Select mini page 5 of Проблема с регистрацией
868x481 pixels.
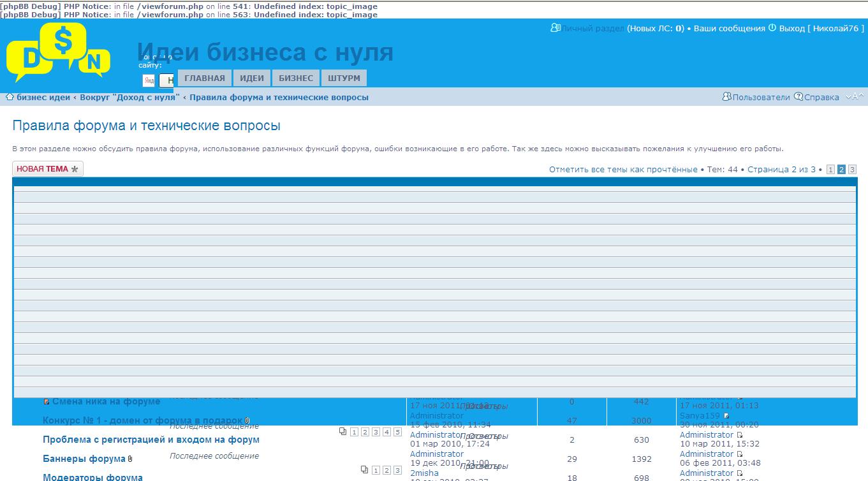pos(397,433)
